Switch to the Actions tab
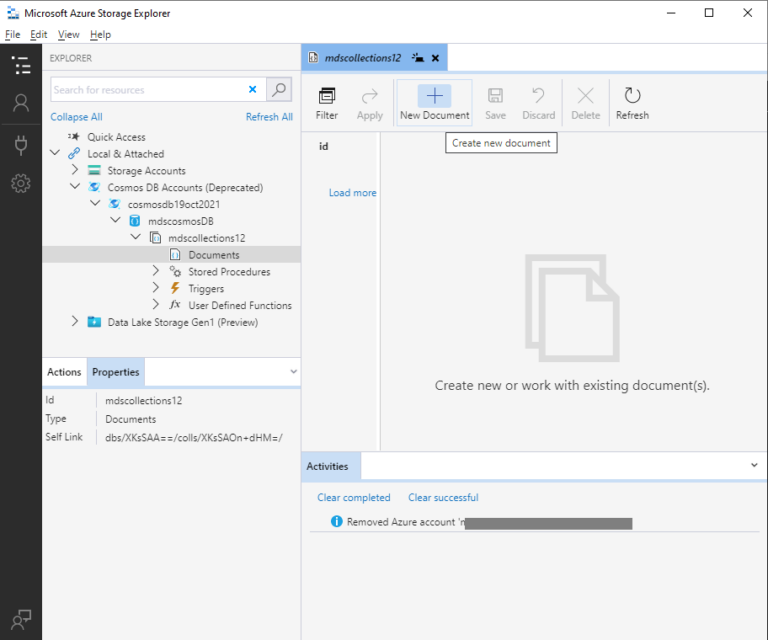This screenshot has width=768, height=640. (x=64, y=372)
